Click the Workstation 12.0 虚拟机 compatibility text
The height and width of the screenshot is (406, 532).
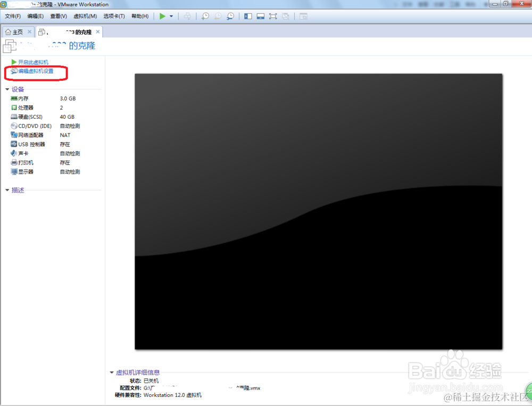point(173,395)
